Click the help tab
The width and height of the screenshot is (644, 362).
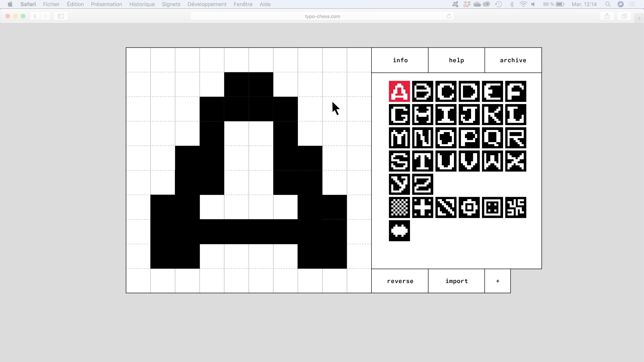[x=456, y=60]
